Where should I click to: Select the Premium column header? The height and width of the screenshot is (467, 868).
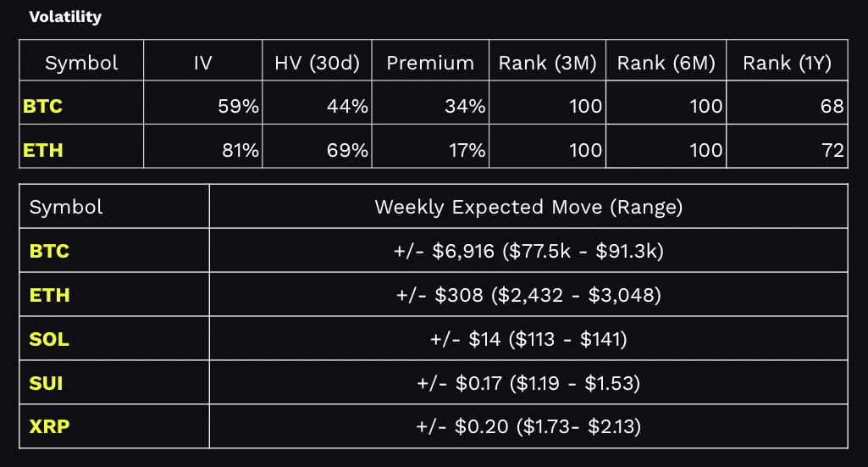point(430,63)
